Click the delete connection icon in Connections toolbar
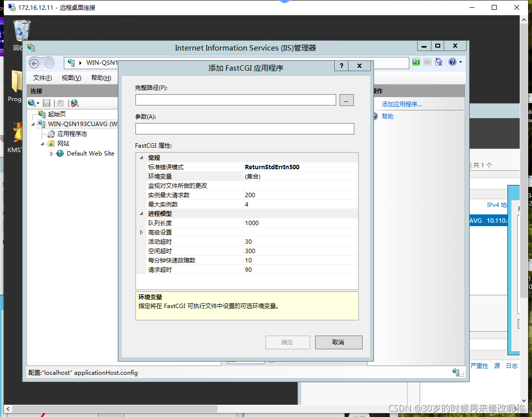The image size is (532, 417). [x=75, y=103]
